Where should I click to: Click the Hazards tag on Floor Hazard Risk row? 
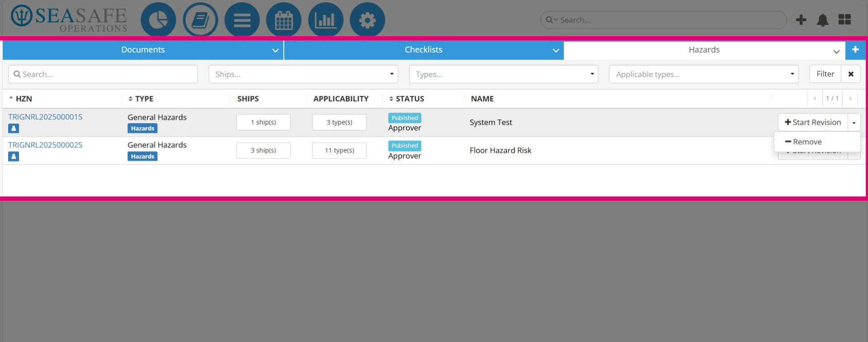[142, 157]
